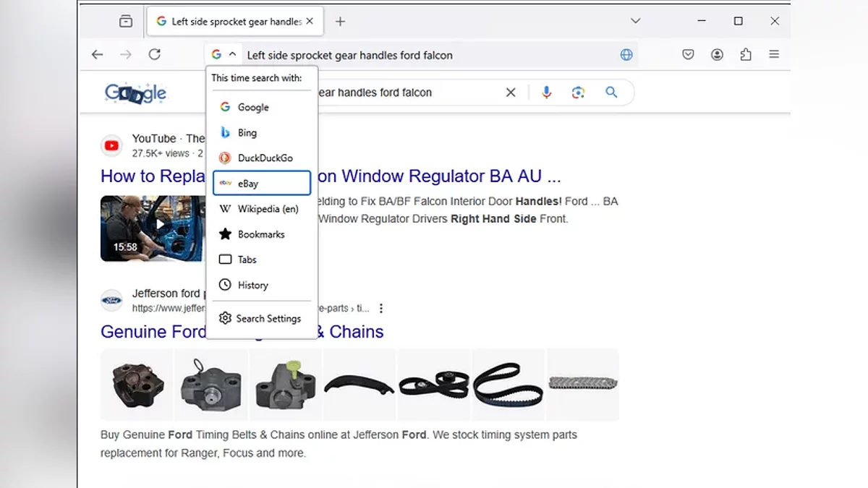This screenshot has width=868, height=488.
Task: Start a voice search with the microphone icon
Action: 547,93
